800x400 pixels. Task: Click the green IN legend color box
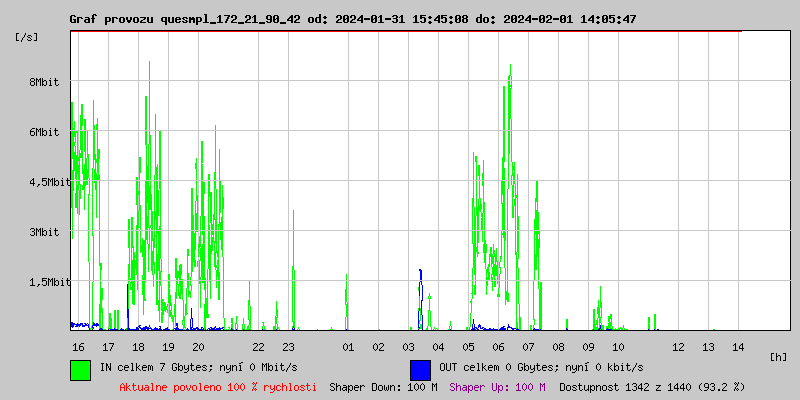[80, 369]
